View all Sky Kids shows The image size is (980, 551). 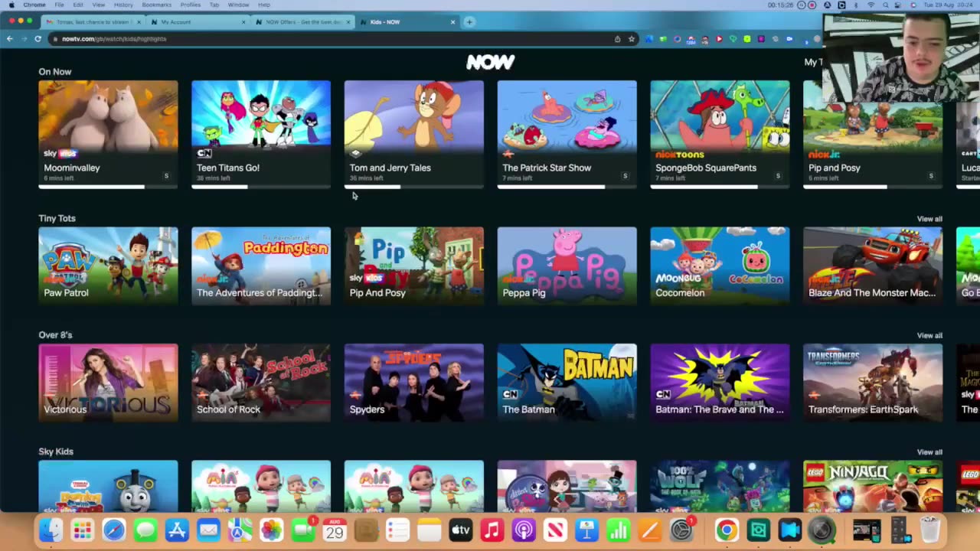929,452
